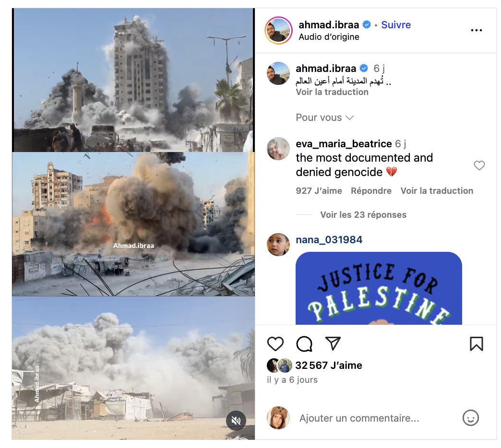Image resolution: width=501 pixels, height=448 pixels.
Task: View the 32 567 J'aime likes list
Action: [x=328, y=365]
